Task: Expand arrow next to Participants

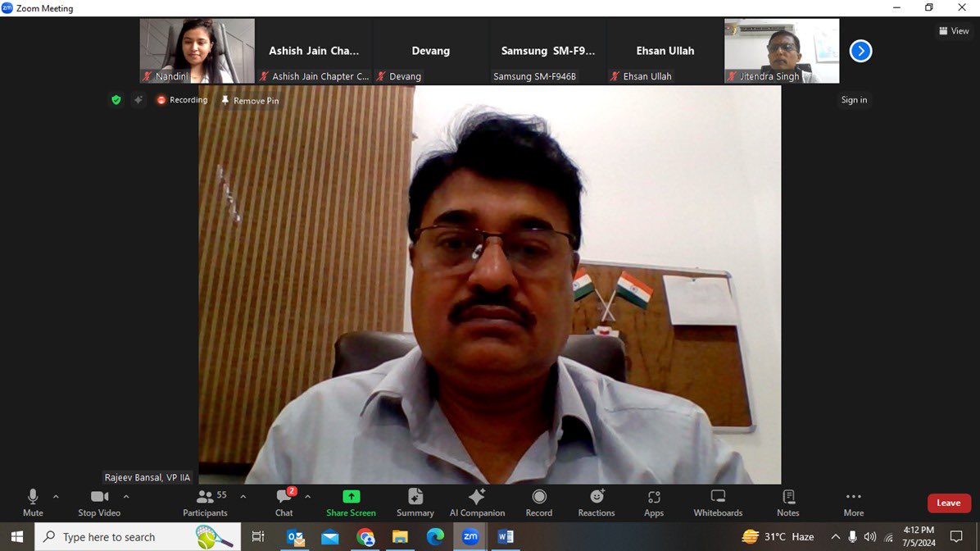Action: (x=243, y=497)
